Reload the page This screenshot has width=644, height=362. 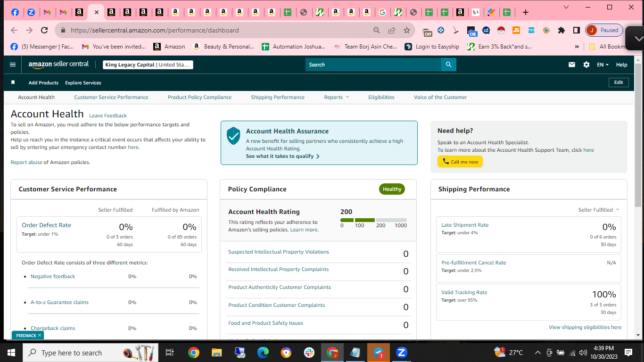coord(44,30)
